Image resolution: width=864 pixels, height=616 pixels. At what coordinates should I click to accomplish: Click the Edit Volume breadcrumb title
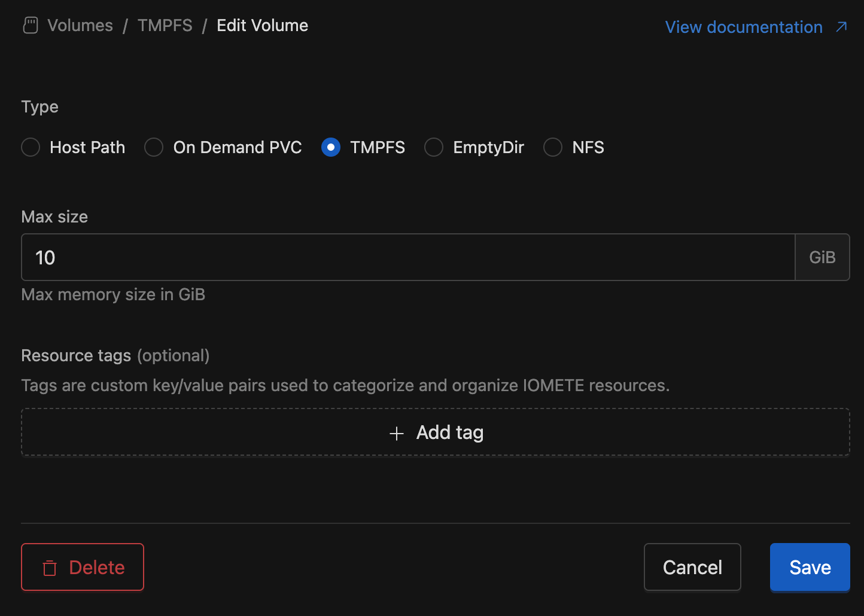coord(262,26)
